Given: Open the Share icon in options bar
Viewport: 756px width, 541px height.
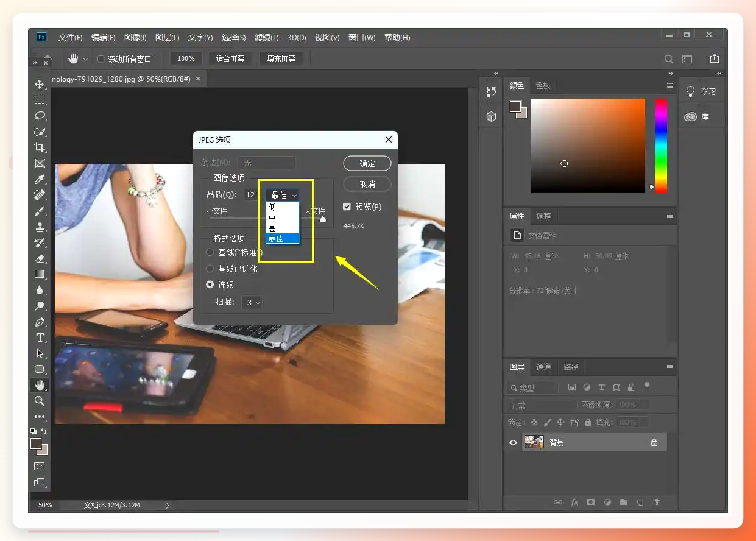Looking at the screenshot, I should click(714, 59).
